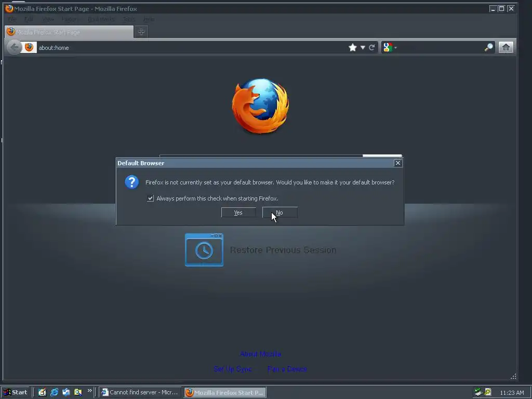
Task: Open a new tab with plus button
Action: tap(141, 32)
